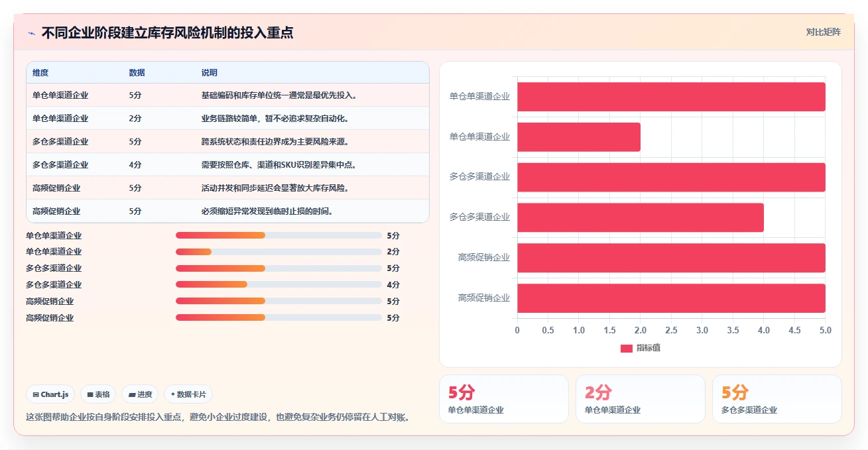Click 多仓多渠道企业 in the table's 4分 row
Viewport: 868px width, 450px height.
click(x=60, y=165)
